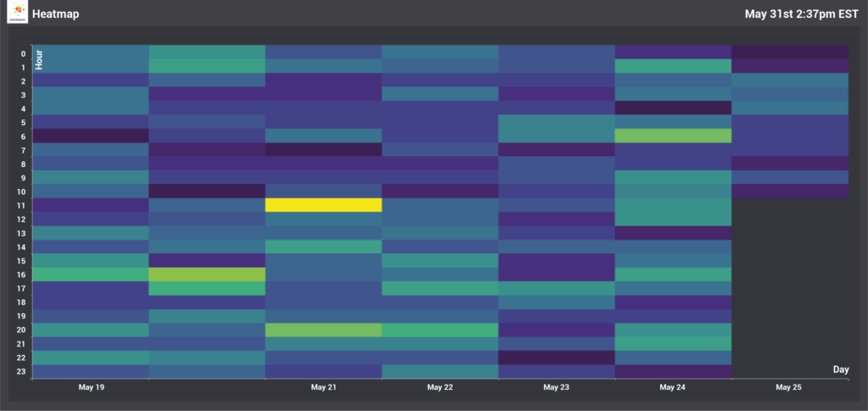Image resolution: width=868 pixels, height=411 pixels.
Task: Select the light green May 21 cell at hour 20
Action: 323,330
